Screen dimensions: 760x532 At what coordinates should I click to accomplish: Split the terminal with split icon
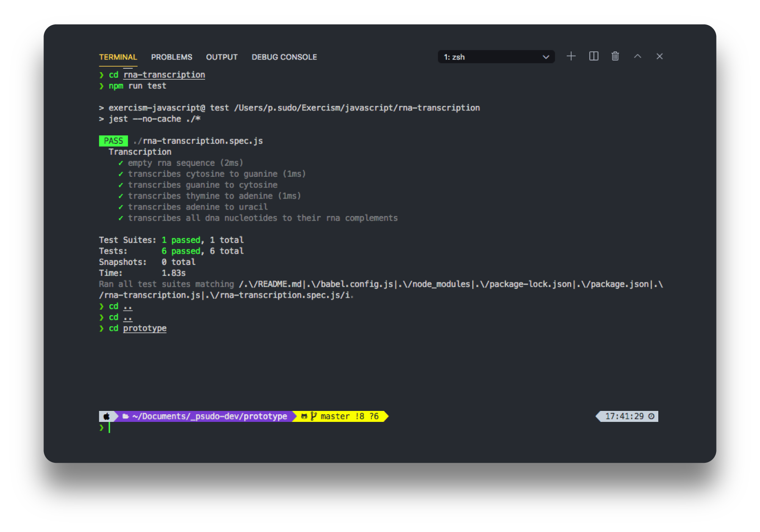[x=593, y=56]
